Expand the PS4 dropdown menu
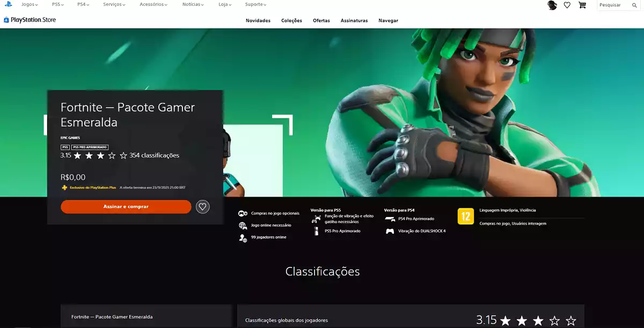 point(83,5)
